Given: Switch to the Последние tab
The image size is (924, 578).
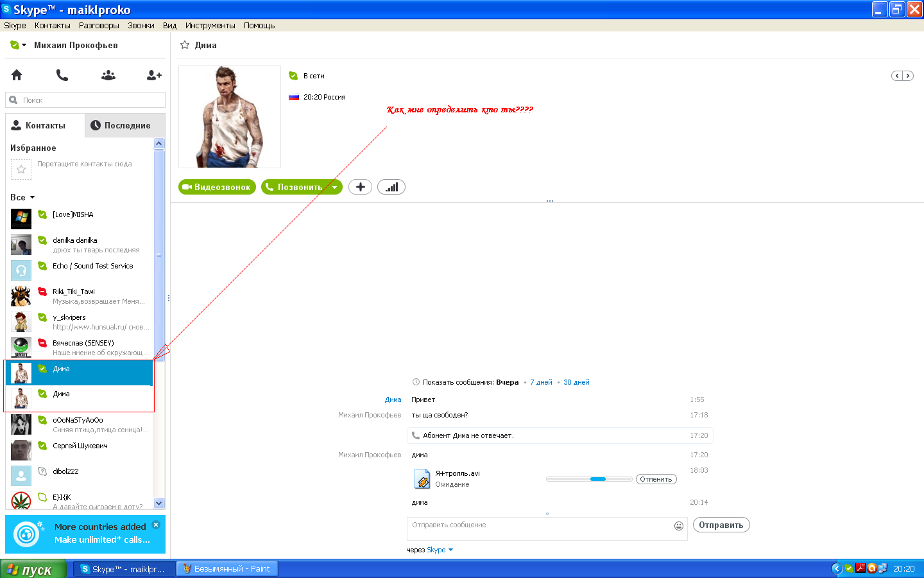Looking at the screenshot, I should (x=125, y=125).
